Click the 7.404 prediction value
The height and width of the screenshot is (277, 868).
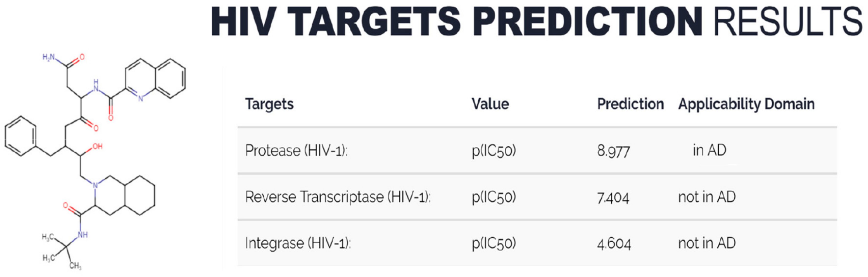pos(613,197)
